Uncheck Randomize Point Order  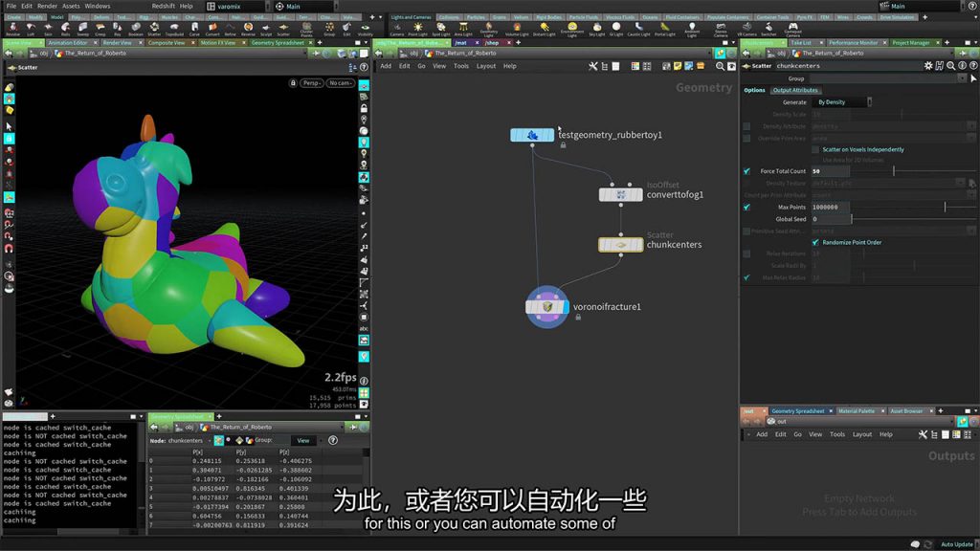tap(815, 242)
